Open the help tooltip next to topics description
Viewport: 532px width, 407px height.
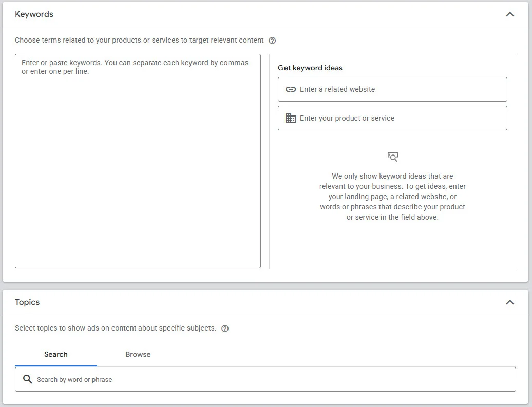point(225,328)
